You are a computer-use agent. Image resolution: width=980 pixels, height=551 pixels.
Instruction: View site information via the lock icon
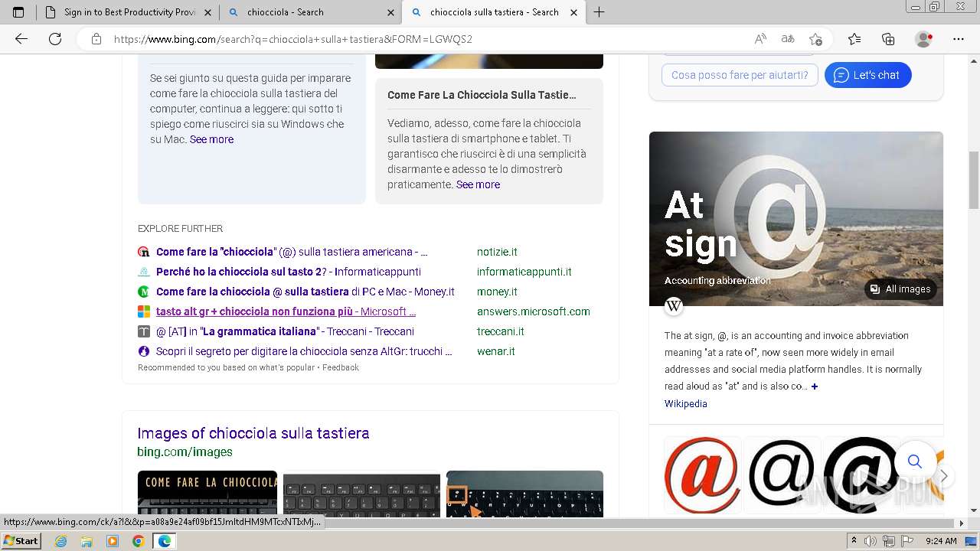pyautogui.click(x=96, y=39)
